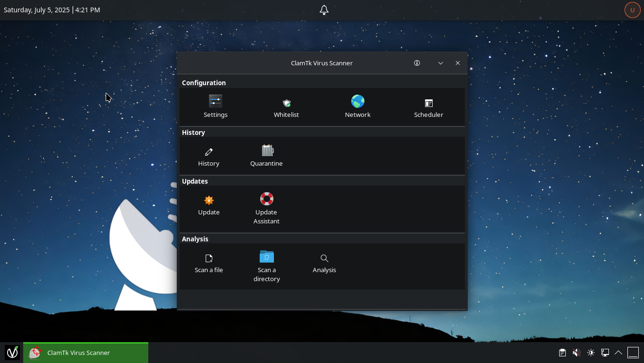The height and width of the screenshot is (363, 644).
Task: Open the user avatar menu
Action: tap(632, 10)
